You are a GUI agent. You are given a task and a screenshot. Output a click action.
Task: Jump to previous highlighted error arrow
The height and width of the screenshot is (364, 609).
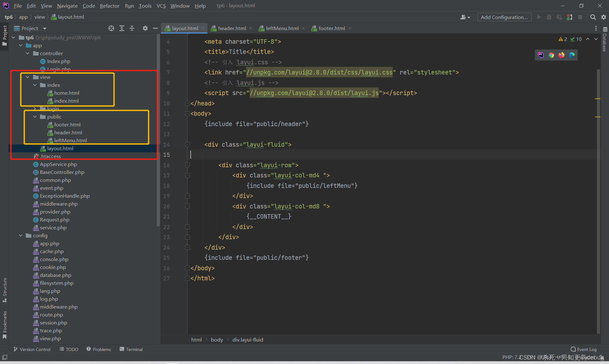(588, 39)
